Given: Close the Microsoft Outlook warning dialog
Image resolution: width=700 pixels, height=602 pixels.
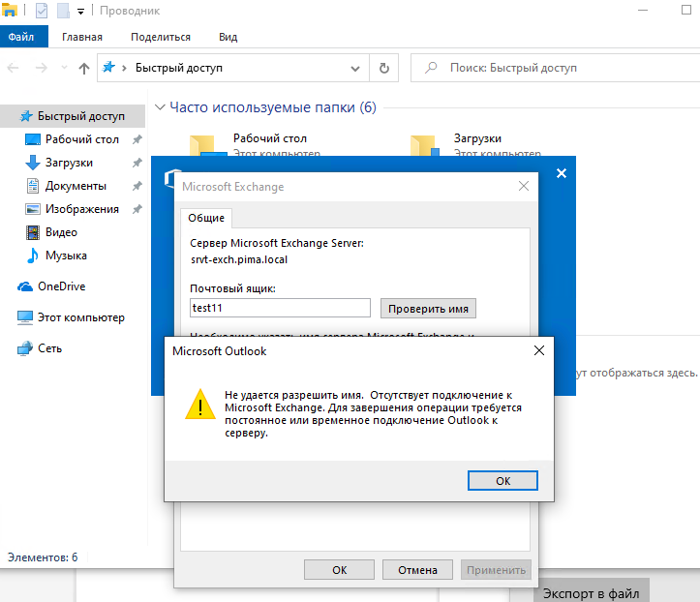Looking at the screenshot, I should click(539, 350).
